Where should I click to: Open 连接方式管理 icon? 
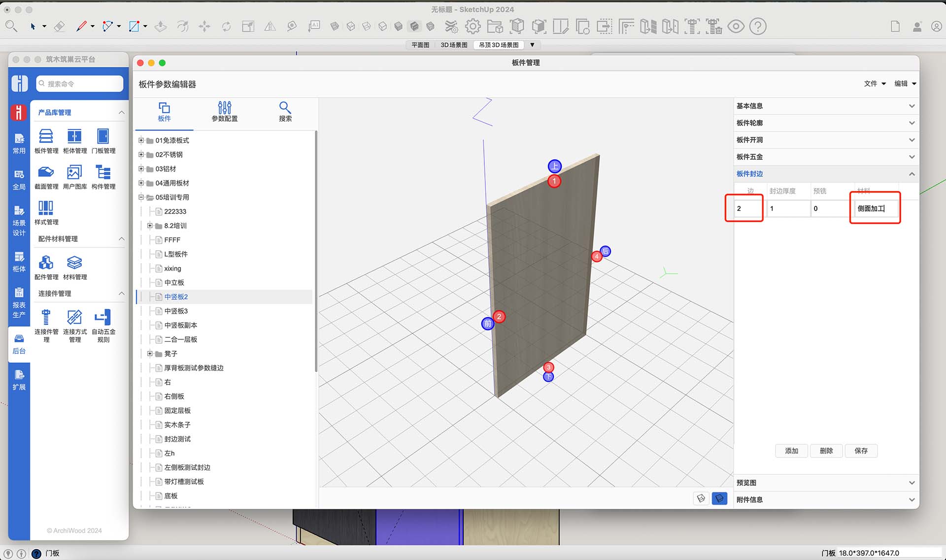coord(75,326)
